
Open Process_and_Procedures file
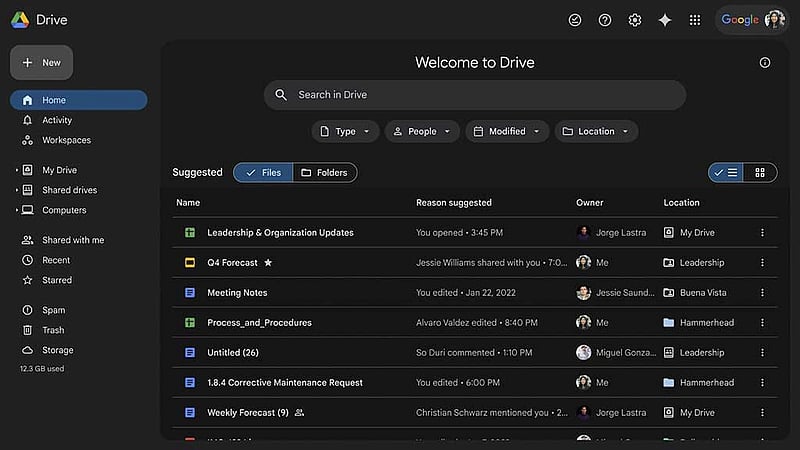point(259,323)
